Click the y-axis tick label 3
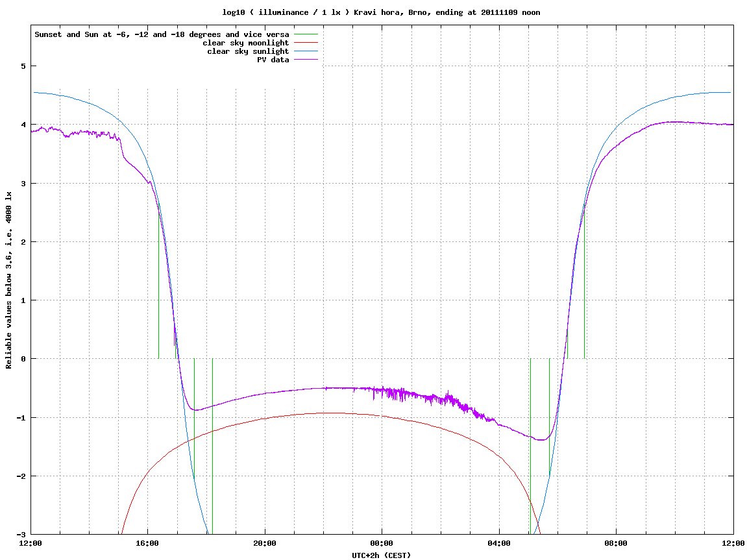 [23, 184]
